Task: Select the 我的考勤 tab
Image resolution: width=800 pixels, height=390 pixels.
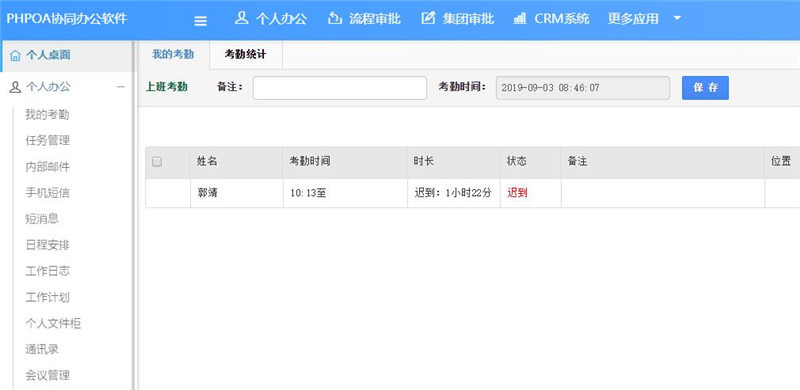Action: 173,55
